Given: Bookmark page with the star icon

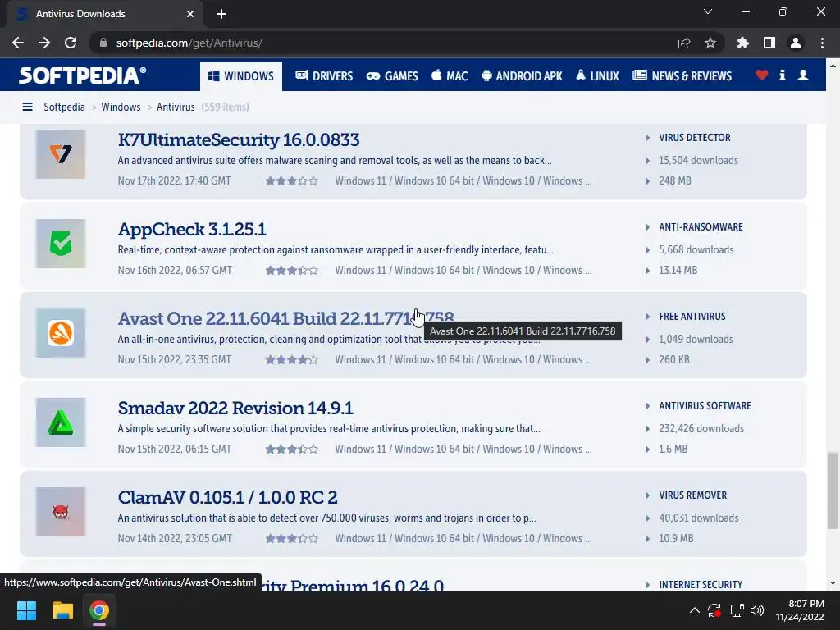Looking at the screenshot, I should [x=710, y=43].
